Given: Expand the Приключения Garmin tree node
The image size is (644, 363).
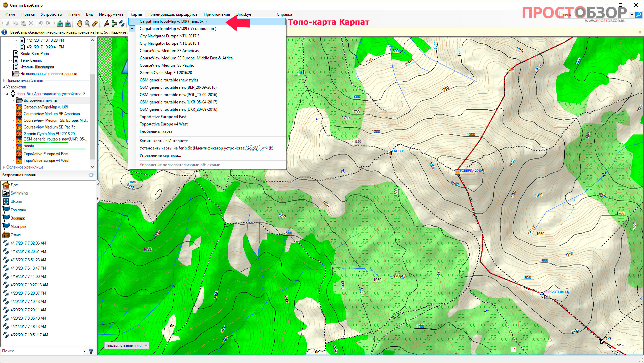Looking at the screenshot, I should tap(4, 80).
